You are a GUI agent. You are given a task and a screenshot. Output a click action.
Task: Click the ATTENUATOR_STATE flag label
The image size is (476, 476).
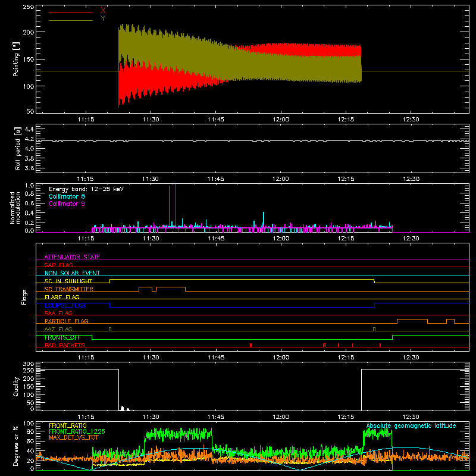click(x=72, y=257)
